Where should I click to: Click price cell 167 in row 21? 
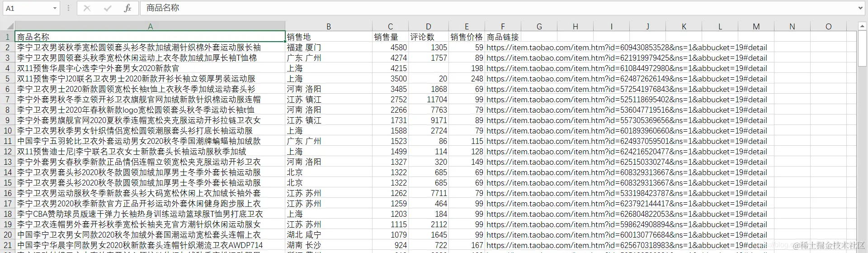pyautogui.click(x=467, y=245)
